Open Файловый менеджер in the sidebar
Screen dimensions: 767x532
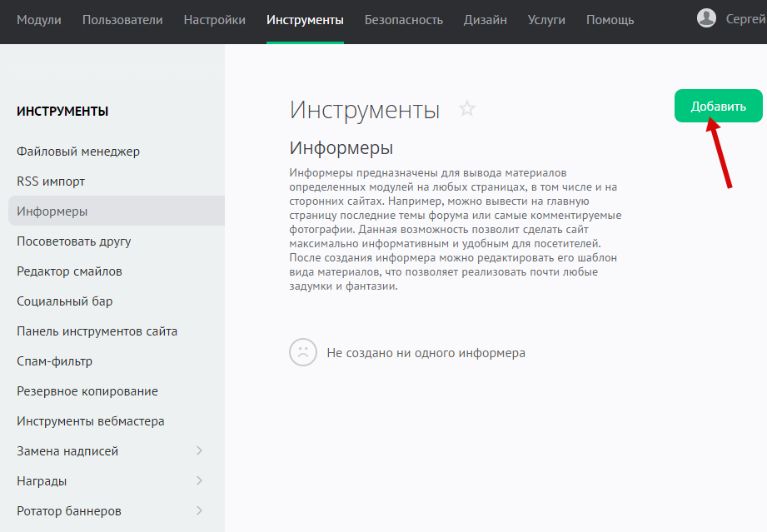tap(78, 152)
